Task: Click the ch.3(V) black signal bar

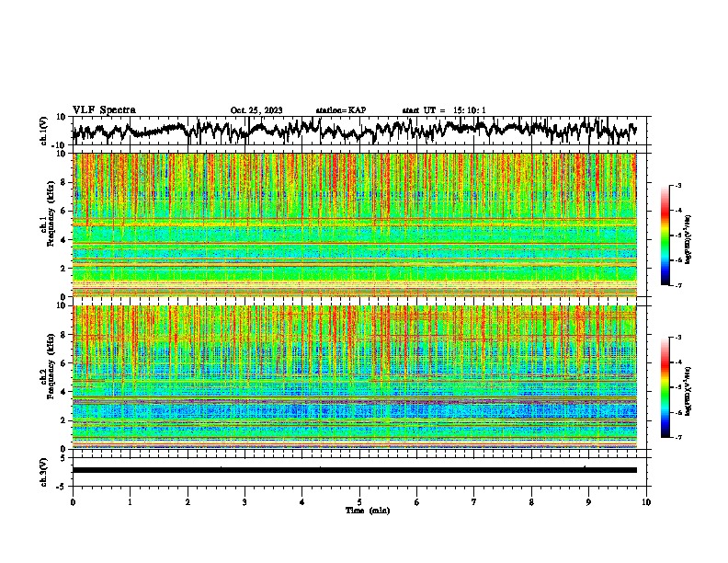Action: tap(355, 470)
